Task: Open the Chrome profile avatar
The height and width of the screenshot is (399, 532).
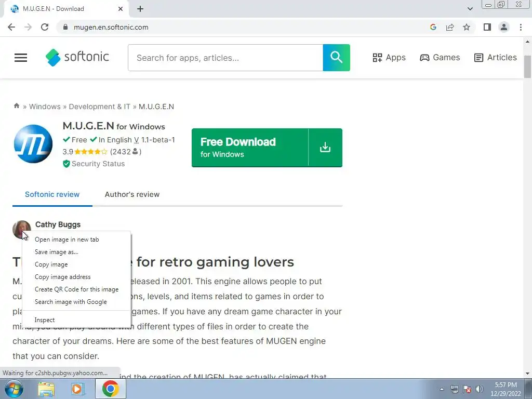Action: [x=504, y=27]
